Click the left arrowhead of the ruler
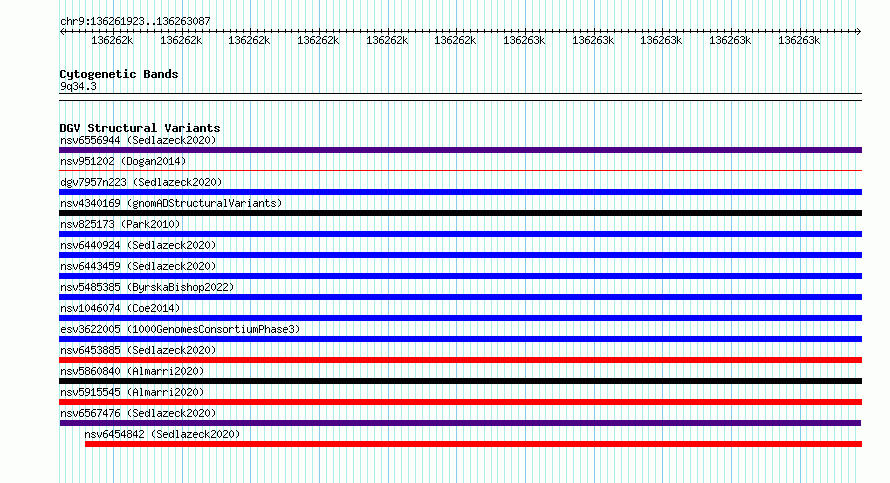The height and width of the screenshot is (483, 890). (x=62, y=32)
